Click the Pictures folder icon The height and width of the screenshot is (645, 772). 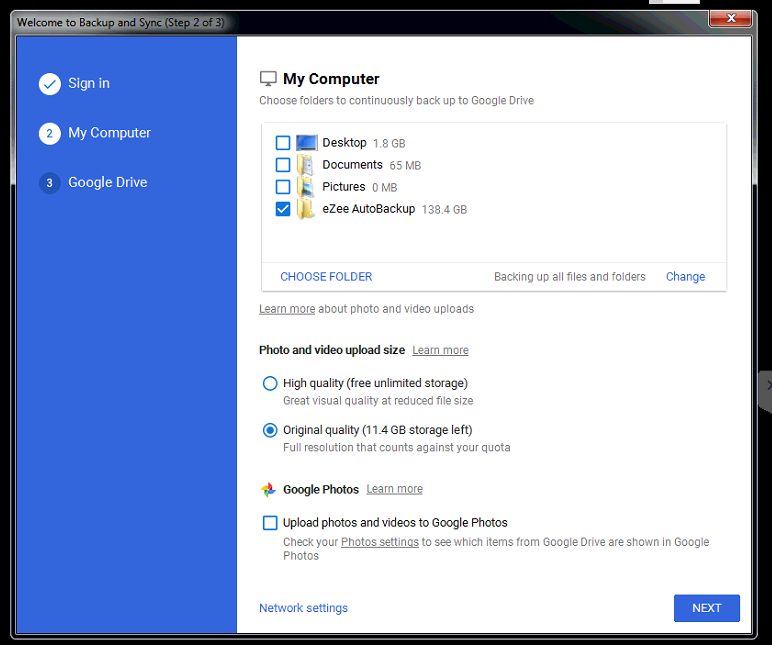point(306,187)
